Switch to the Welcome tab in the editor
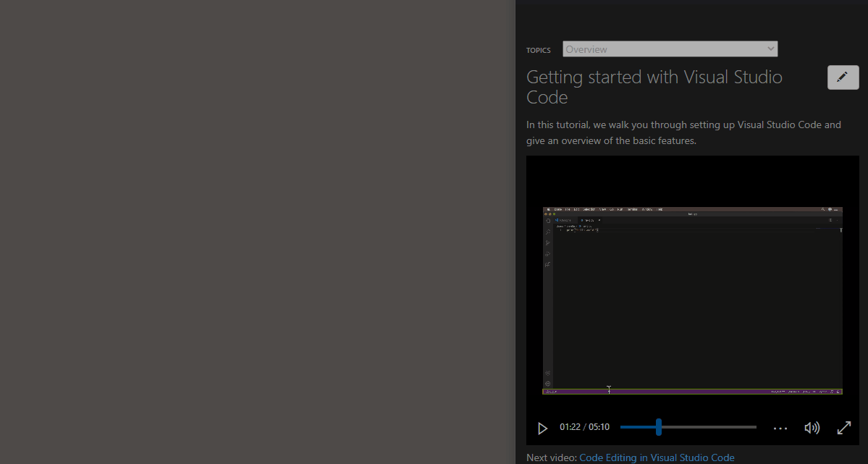The height and width of the screenshot is (464, 868). pos(565,220)
